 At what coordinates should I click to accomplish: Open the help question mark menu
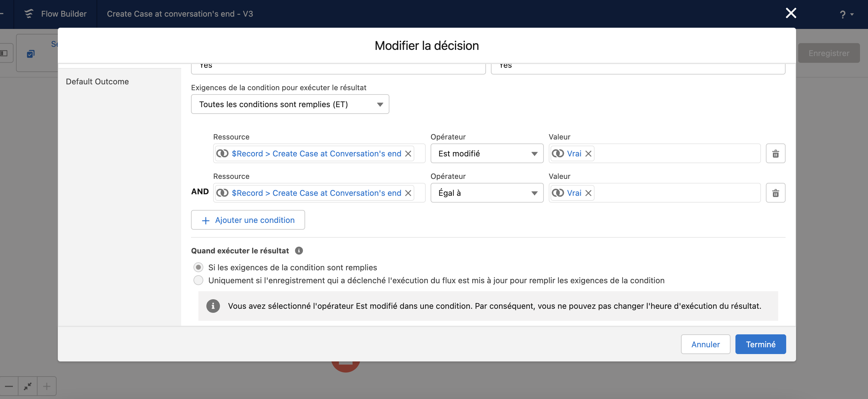[846, 14]
